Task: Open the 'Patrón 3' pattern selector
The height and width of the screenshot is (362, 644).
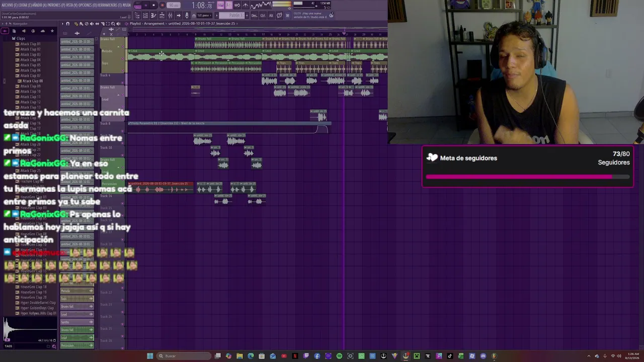Action: pos(232,16)
